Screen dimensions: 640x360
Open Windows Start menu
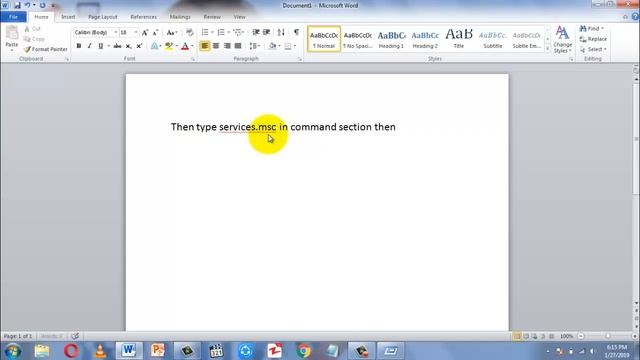click(13, 351)
